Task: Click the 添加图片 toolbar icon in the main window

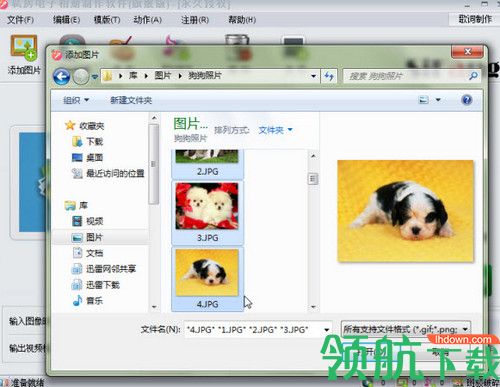Action: pos(24,55)
